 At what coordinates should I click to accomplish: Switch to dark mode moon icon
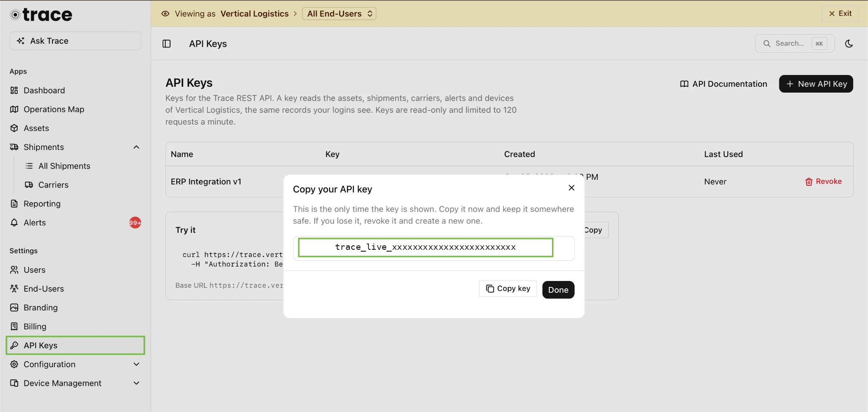tap(849, 44)
